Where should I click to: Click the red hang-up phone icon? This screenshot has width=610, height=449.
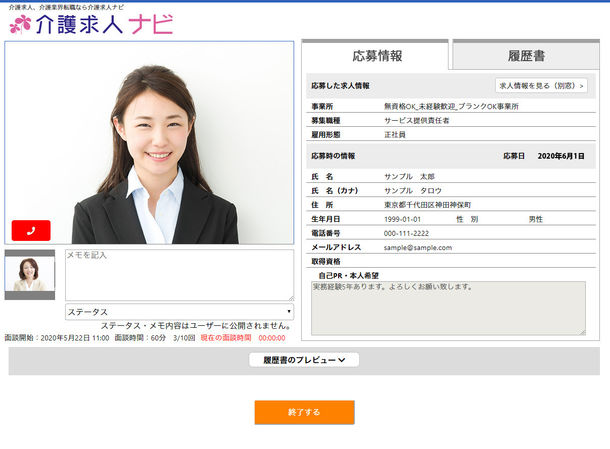click(31, 230)
